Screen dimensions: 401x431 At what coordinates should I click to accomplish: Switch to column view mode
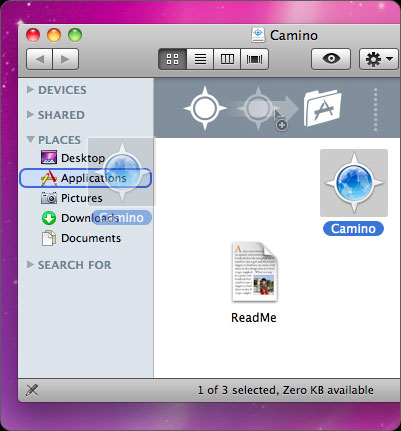[x=227, y=59]
